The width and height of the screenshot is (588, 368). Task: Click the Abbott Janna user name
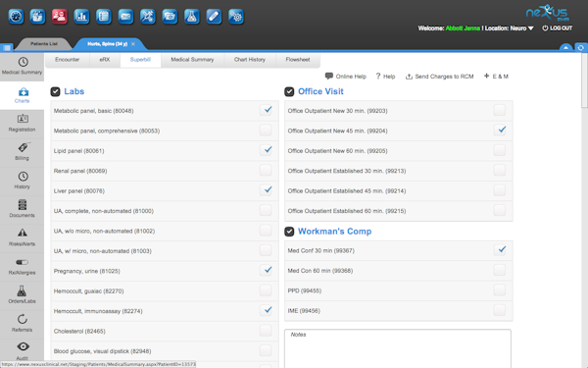point(463,28)
